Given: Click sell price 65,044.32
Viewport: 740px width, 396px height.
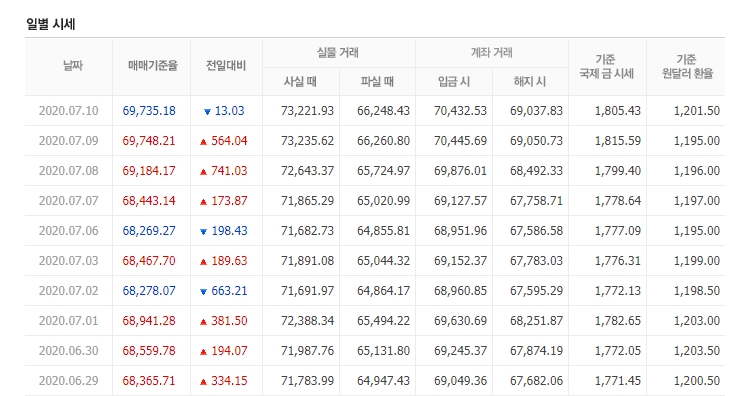Looking at the screenshot, I should pos(383,261).
